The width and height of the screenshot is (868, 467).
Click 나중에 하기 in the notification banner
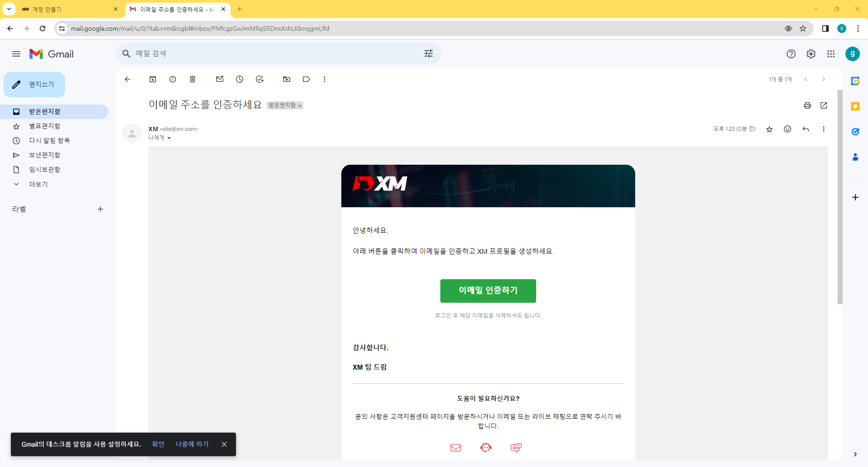click(192, 444)
